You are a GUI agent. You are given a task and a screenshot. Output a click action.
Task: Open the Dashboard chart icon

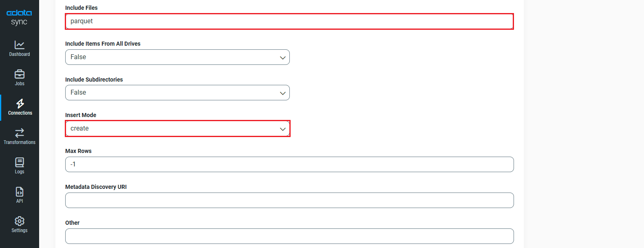point(20,45)
